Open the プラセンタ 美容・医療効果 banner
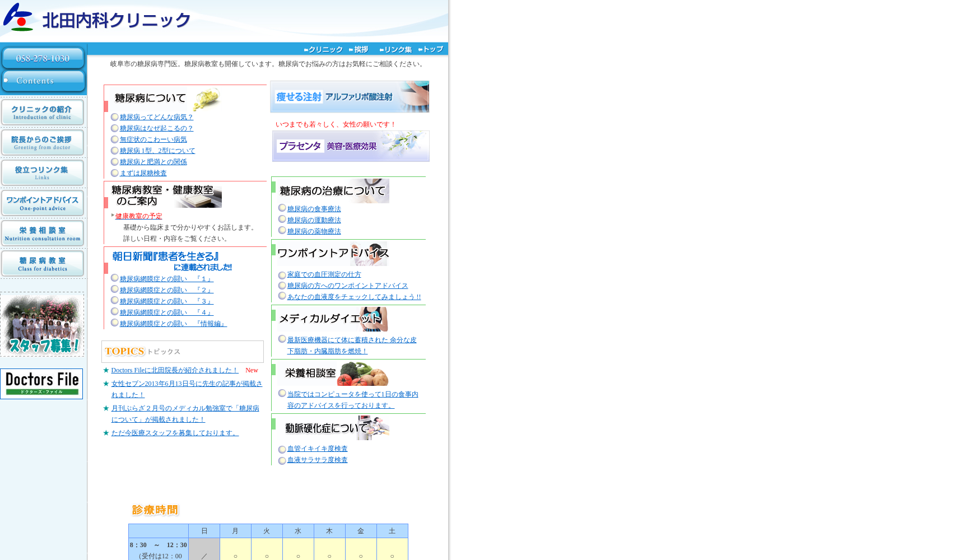This screenshot has height=560, width=968. click(x=351, y=146)
